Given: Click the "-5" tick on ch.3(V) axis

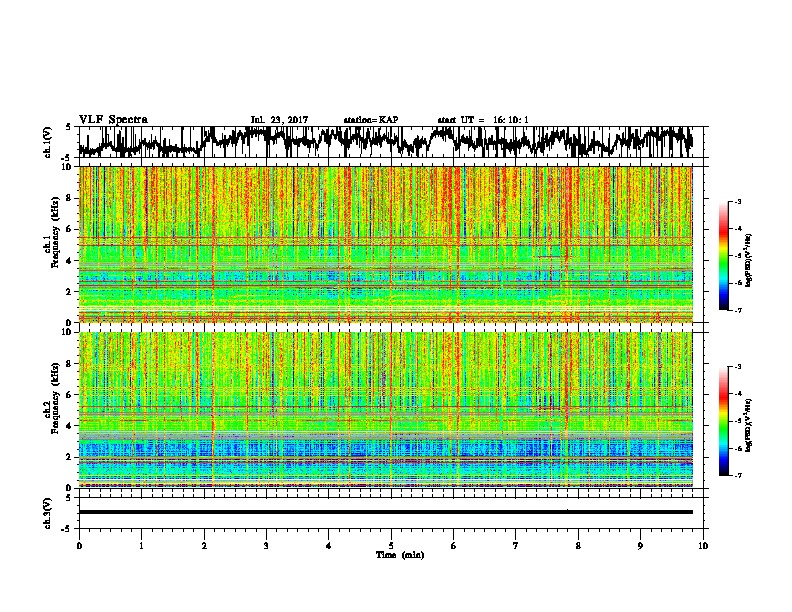Looking at the screenshot, I should 67,529.
